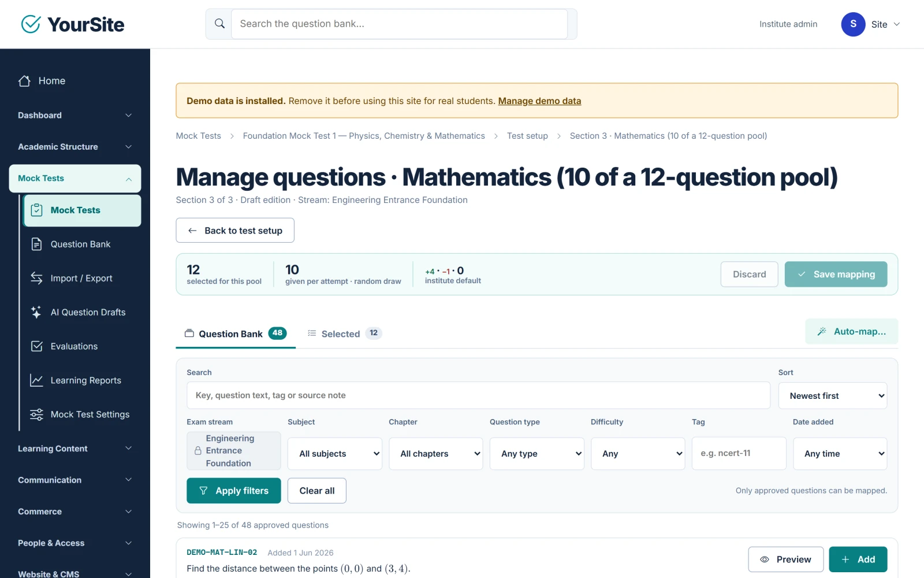Open the Site user menu chevron
Image resolution: width=924 pixels, height=578 pixels.
pyautogui.click(x=897, y=24)
